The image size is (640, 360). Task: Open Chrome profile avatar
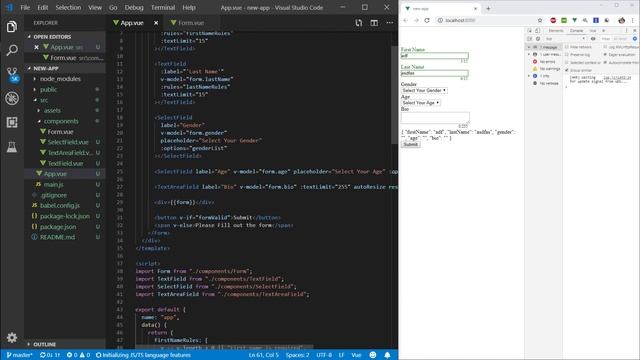click(622, 20)
